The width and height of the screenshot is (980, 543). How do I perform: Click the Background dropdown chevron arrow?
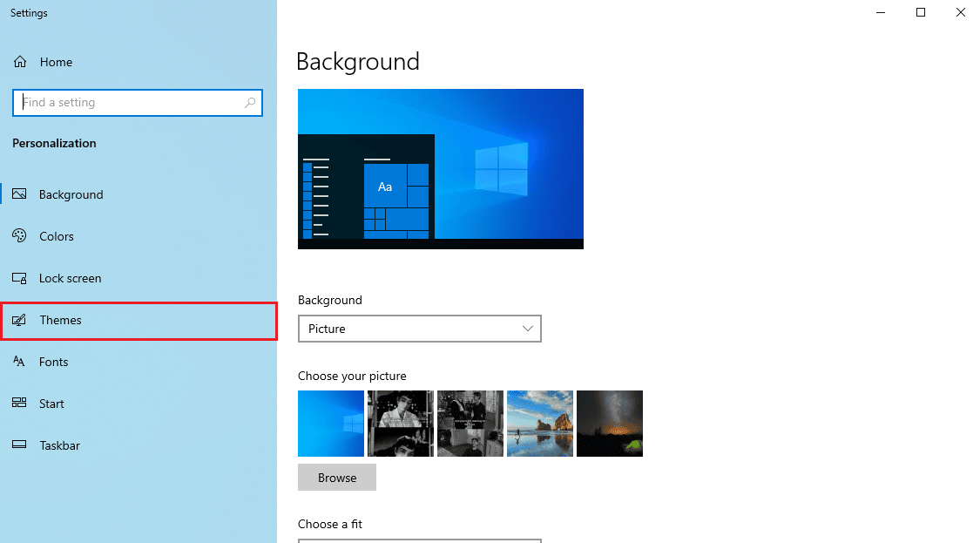527,329
